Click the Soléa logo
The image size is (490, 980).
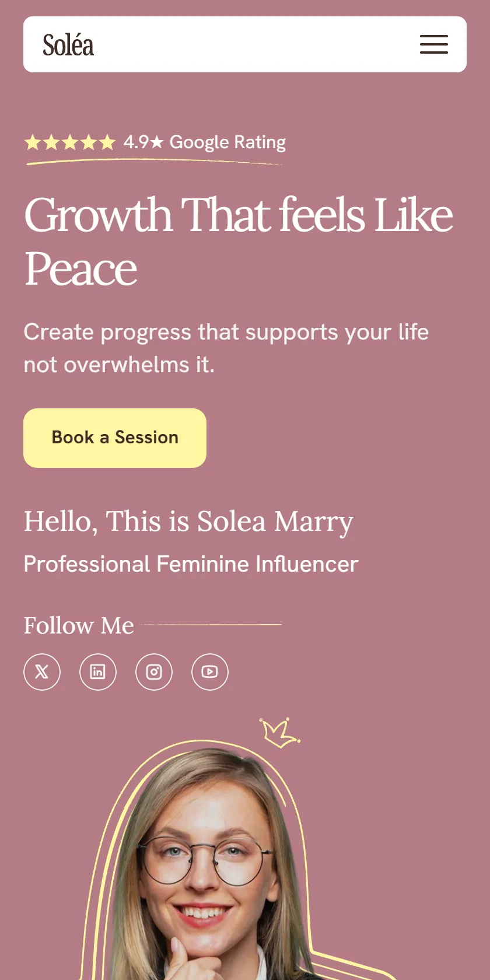[x=68, y=45]
